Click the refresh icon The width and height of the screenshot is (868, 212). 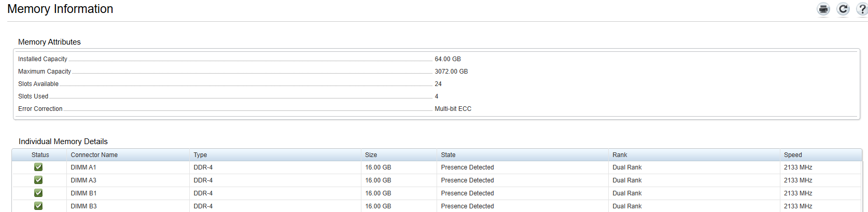(843, 9)
